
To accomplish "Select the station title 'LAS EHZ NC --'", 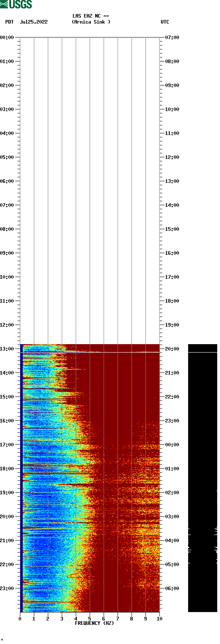I will tap(91, 16).
